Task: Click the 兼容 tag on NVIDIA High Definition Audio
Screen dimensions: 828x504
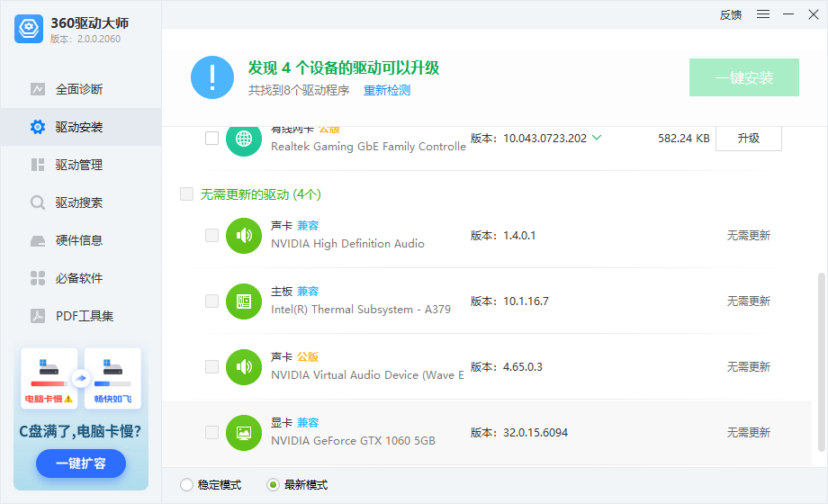Action: (308, 226)
